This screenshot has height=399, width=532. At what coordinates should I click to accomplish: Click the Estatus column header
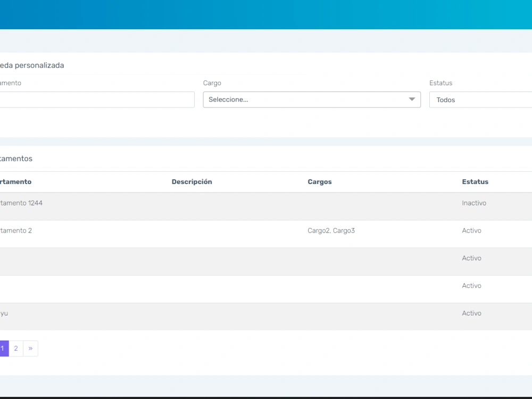(475, 182)
